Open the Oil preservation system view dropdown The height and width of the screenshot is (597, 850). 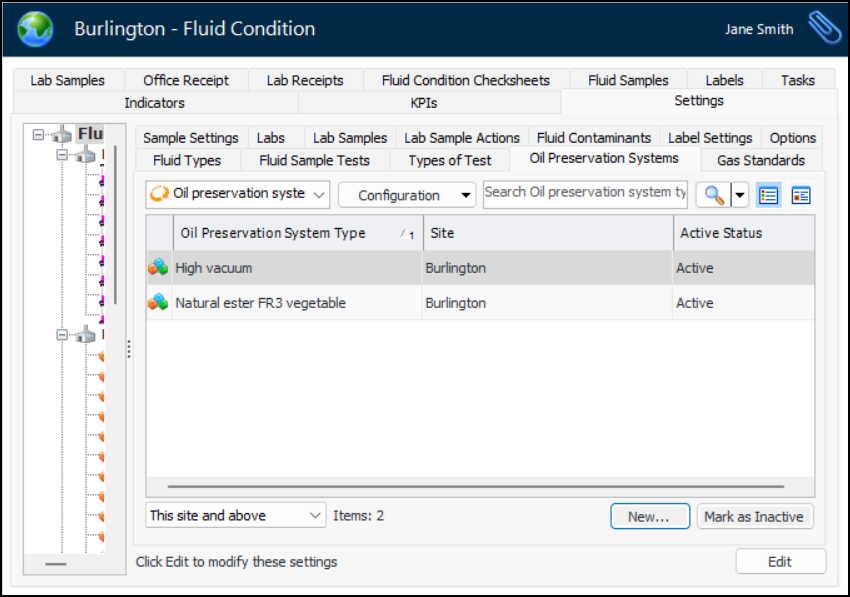[237, 194]
